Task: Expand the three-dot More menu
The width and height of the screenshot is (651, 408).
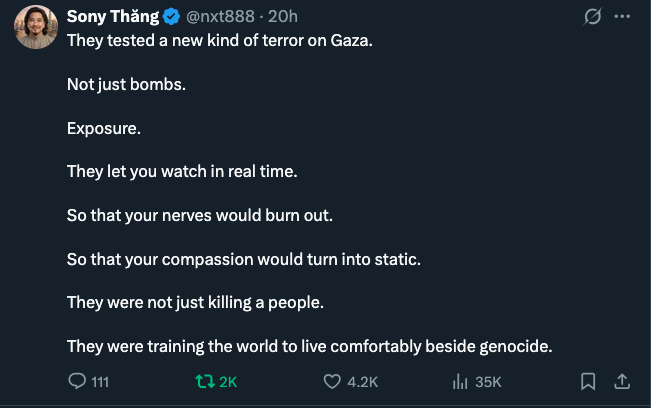Action: pos(622,17)
